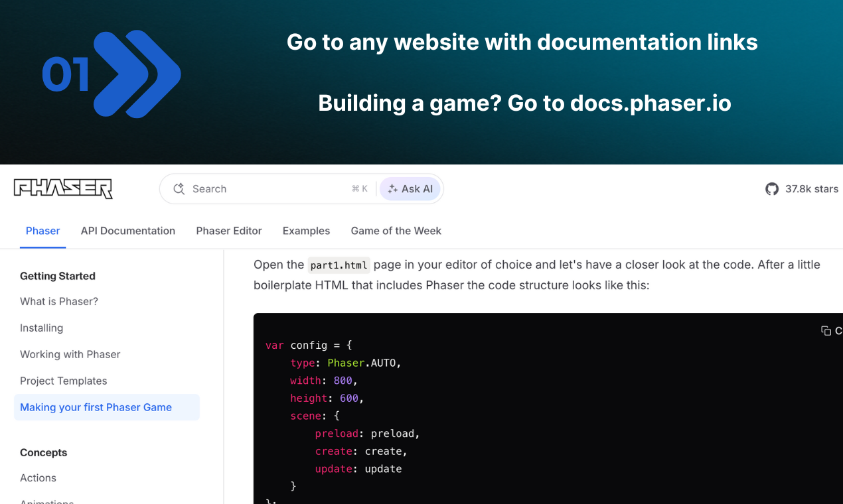
Task: Click the 'scene: {' code line
Action: click(315, 416)
